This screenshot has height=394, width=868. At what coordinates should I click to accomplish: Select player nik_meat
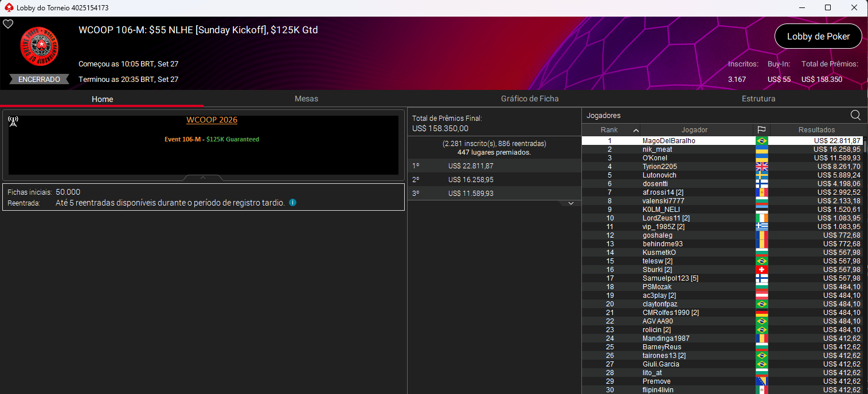pos(722,149)
